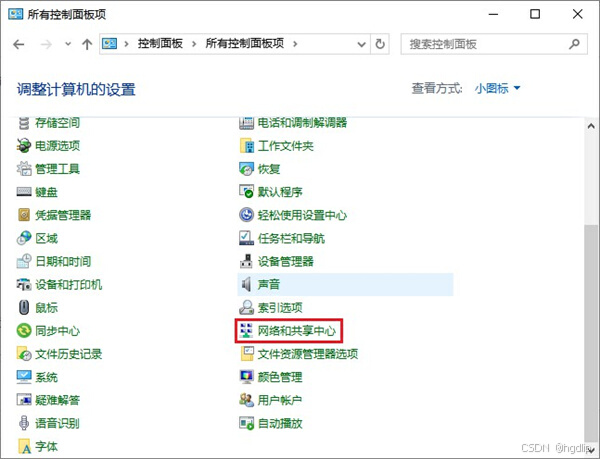Open the 颜色管理 text link
Image resolution: width=600 pixels, height=459 pixels.
click(280, 377)
